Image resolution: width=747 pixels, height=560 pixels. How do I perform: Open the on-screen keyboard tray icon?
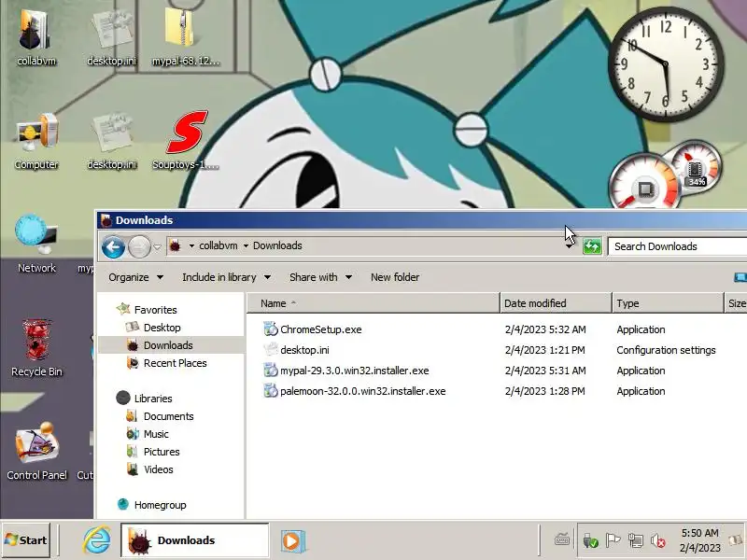562,540
